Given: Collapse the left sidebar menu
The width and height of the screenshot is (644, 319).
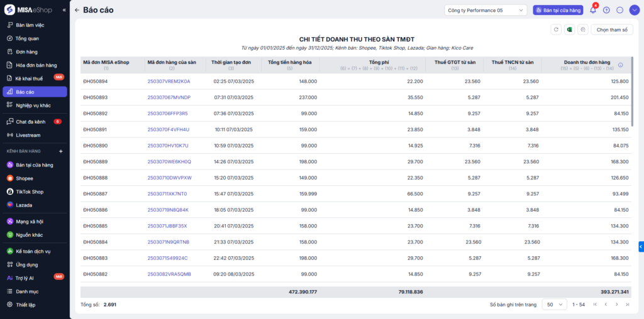Looking at the screenshot, I should [64, 10].
